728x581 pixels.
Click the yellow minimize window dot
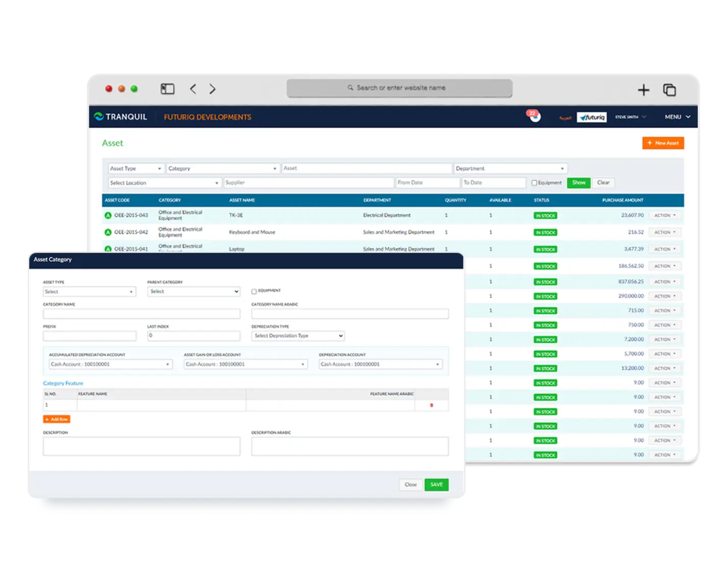(x=121, y=89)
